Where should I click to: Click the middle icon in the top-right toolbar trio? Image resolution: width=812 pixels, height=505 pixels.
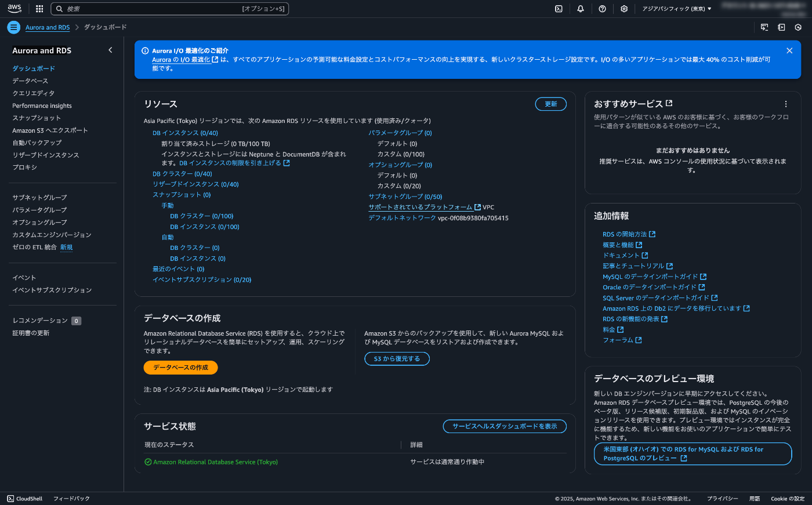[x=781, y=27]
